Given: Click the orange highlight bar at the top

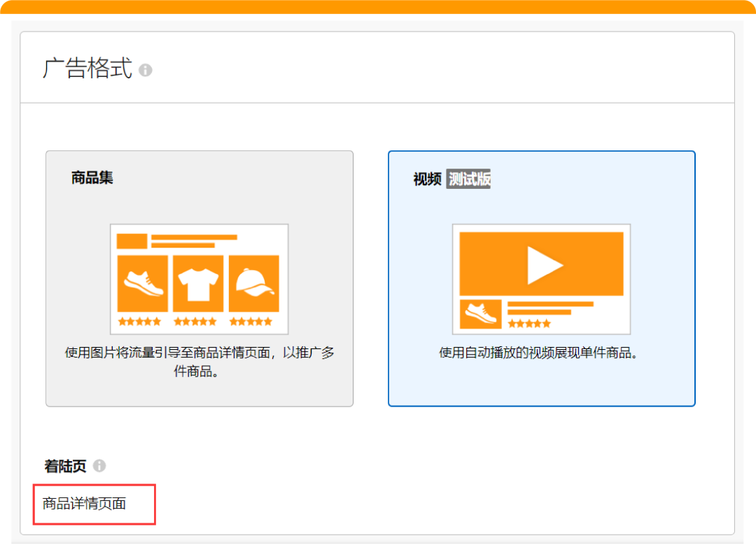Looking at the screenshot, I should (x=378, y=6).
